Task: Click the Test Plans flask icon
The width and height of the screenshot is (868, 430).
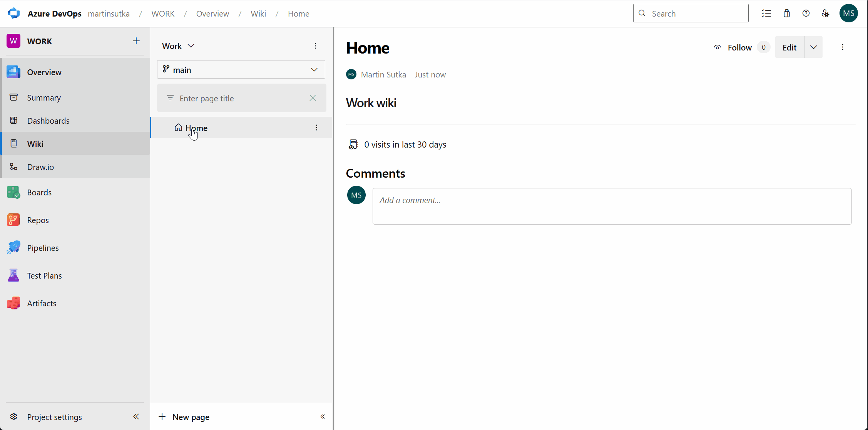Action: pos(13,275)
